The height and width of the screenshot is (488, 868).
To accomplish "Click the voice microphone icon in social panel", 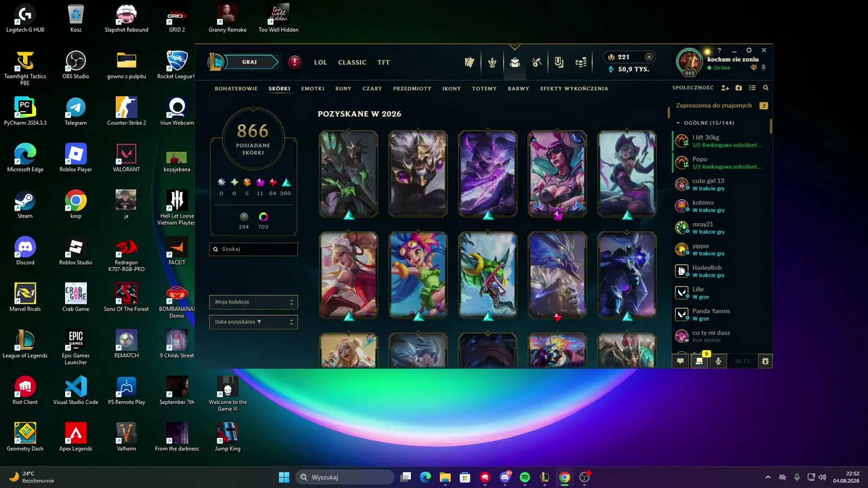I will (718, 361).
